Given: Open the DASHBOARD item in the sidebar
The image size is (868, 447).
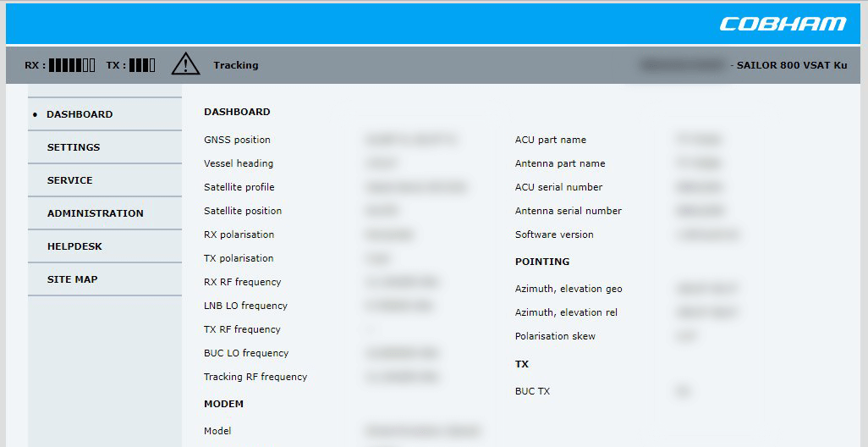Looking at the screenshot, I should [x=80, y=114].
